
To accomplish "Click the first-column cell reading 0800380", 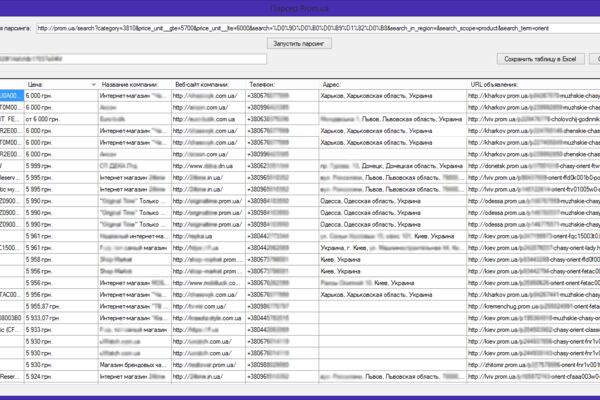I will coord(12,318).
